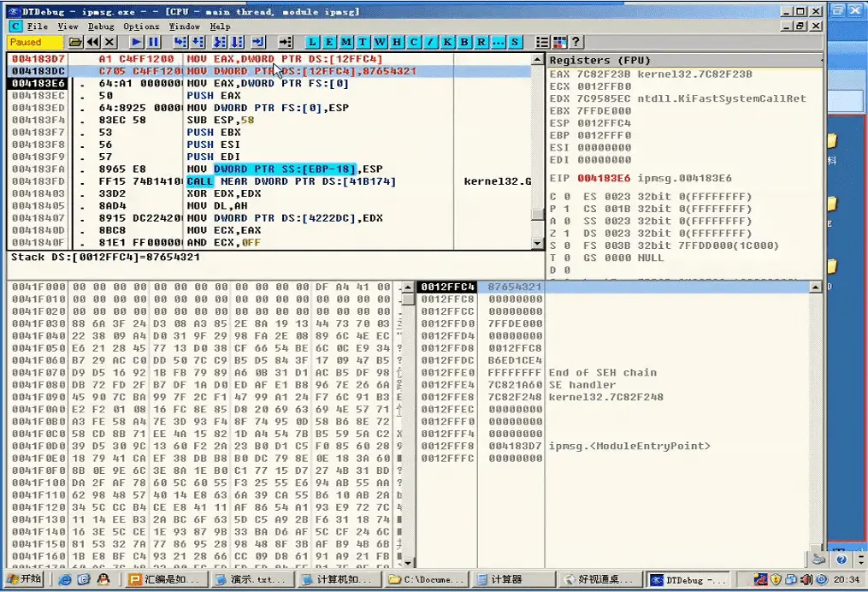Click the Open file toolbar icon

(x=75, y=42)
